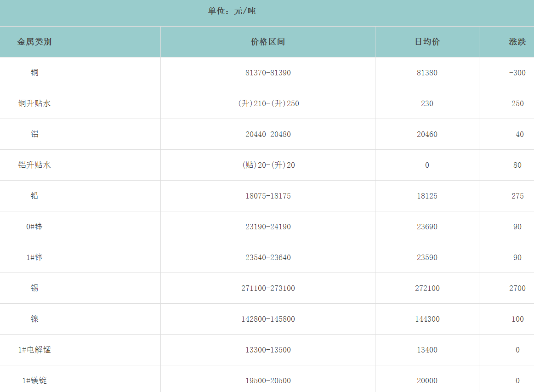
Task: Click the tin daily average 272100
Action: pos(427,288)
